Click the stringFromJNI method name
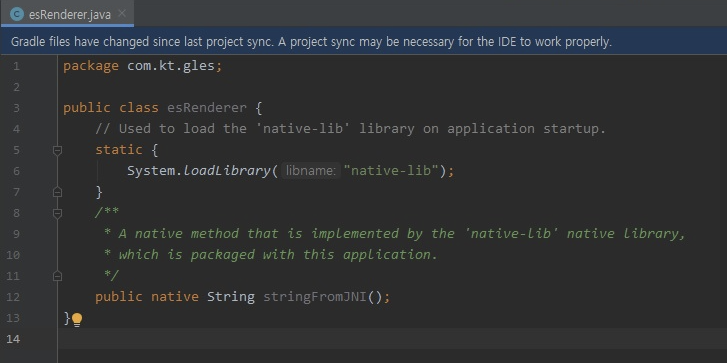 315,297
